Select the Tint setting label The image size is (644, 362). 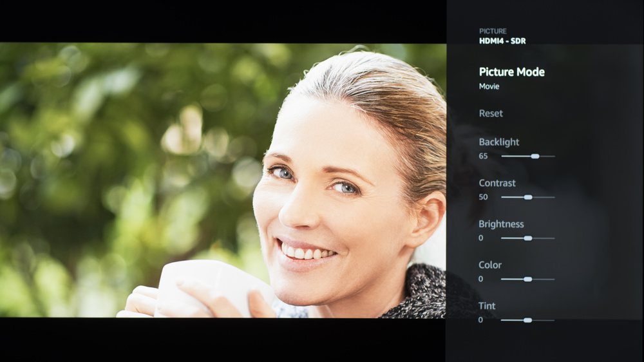487,306
